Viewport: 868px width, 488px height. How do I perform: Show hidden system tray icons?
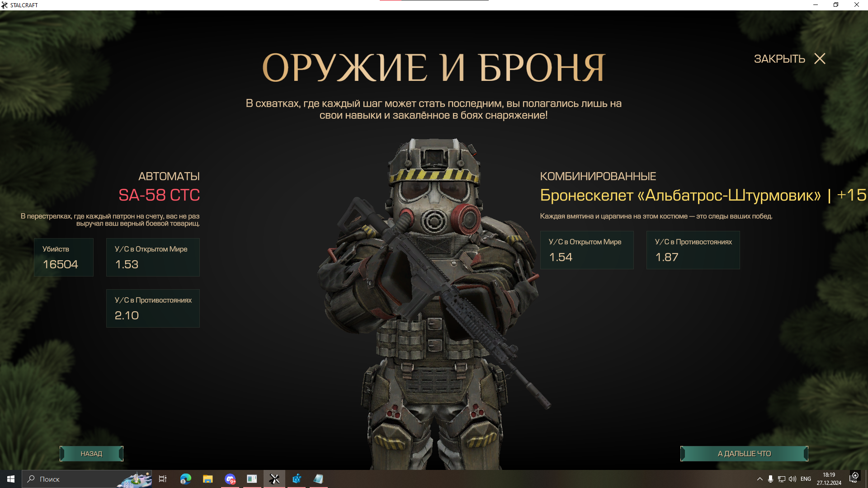click(x=760, y=479)
